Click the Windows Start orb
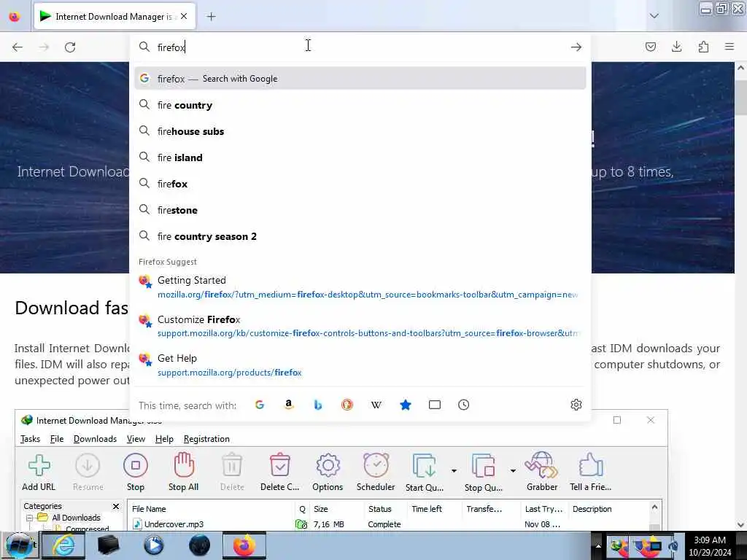This screenshot has height=560, width=747. tap(19, 545)
